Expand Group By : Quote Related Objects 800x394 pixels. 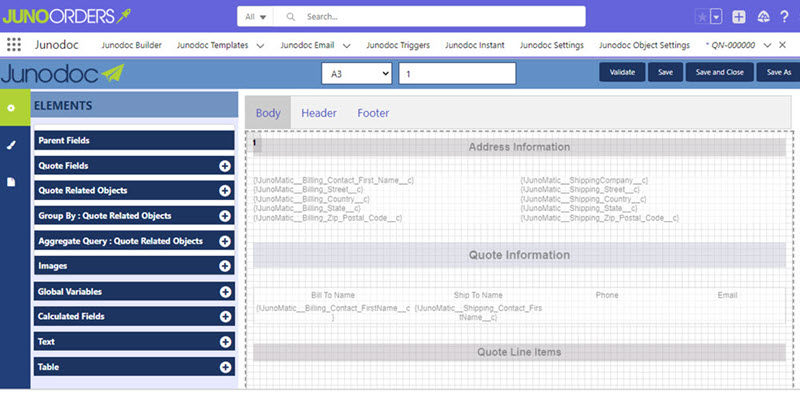coord(225,216)
